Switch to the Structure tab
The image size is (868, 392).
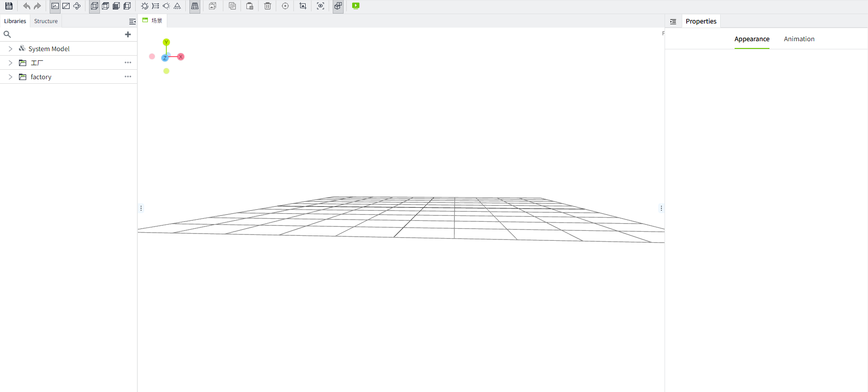click(46, 21)
